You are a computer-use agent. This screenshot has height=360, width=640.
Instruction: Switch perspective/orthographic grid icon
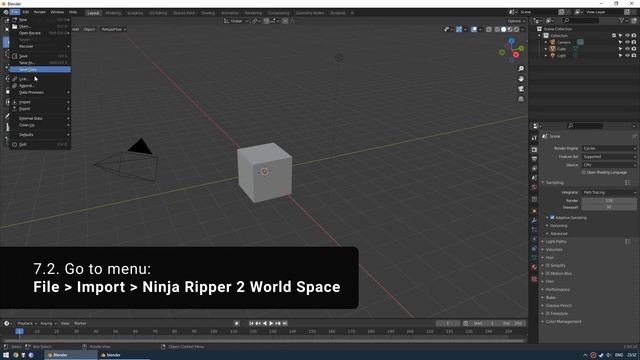coord(521,99)
